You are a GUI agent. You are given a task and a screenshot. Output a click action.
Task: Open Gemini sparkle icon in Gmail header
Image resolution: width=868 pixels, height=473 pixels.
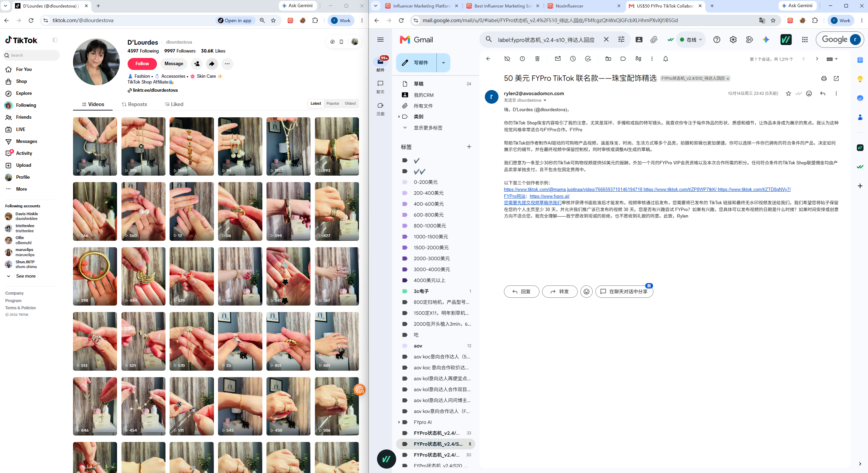(x=766, y=40)
